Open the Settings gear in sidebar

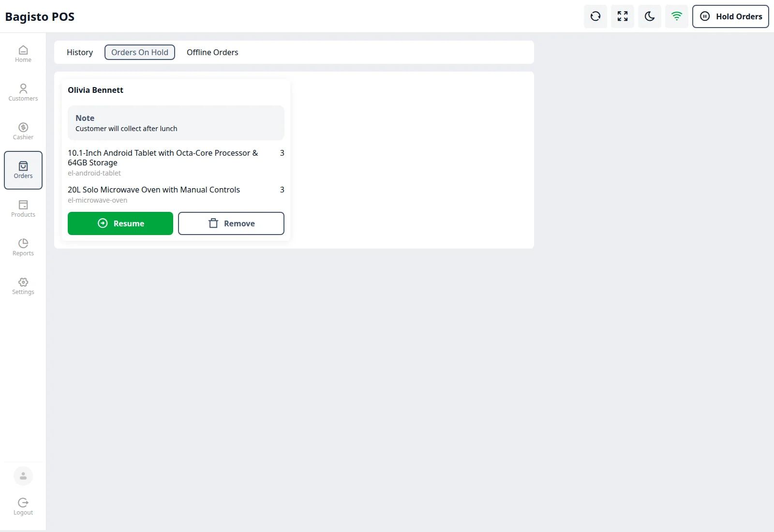pyautogui.click(x=23, y=286)
